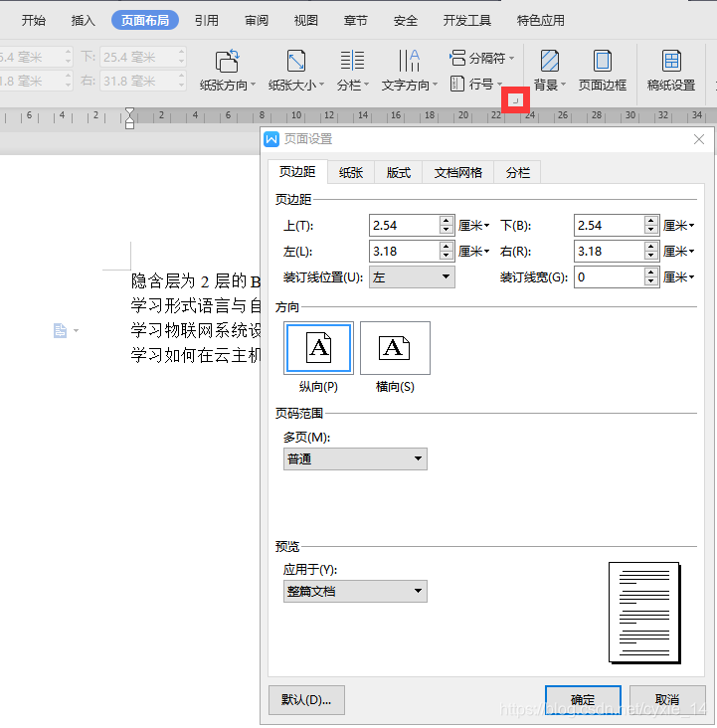Click the 默认(D)... button

tap(306, 700)
